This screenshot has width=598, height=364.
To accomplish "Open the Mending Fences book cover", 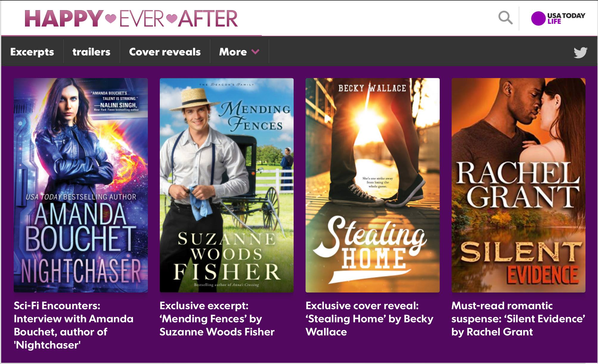I will (227, 185).
